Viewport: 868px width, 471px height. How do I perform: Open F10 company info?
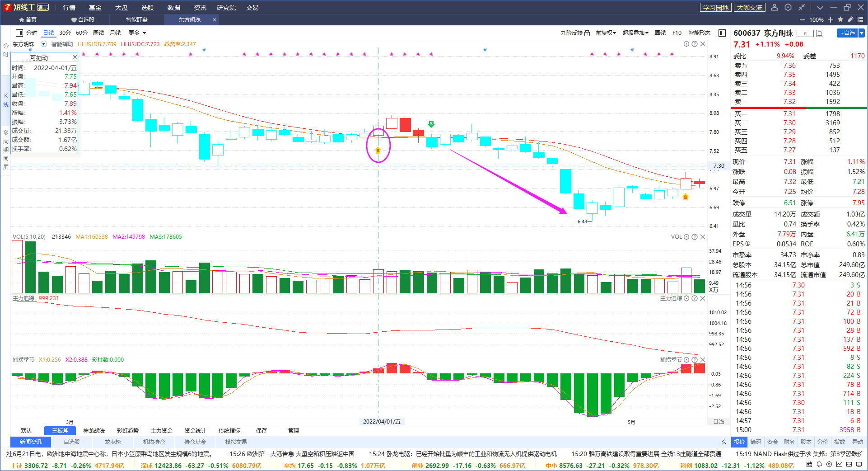click(677, 33)
